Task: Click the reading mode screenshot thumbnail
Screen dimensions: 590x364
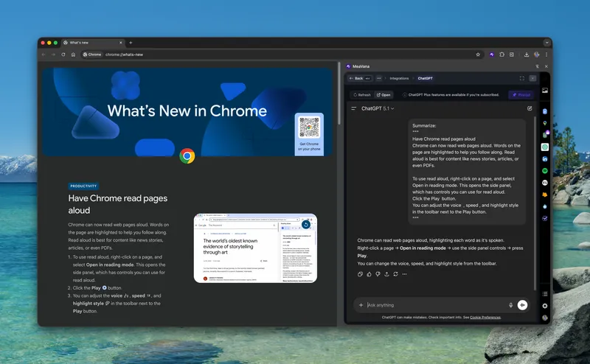Action: pyautogui.click(x=255, y=248)
